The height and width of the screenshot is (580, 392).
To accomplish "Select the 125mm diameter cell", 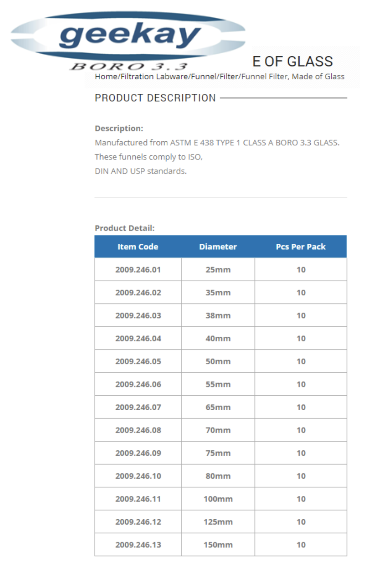I will point(218,522).
